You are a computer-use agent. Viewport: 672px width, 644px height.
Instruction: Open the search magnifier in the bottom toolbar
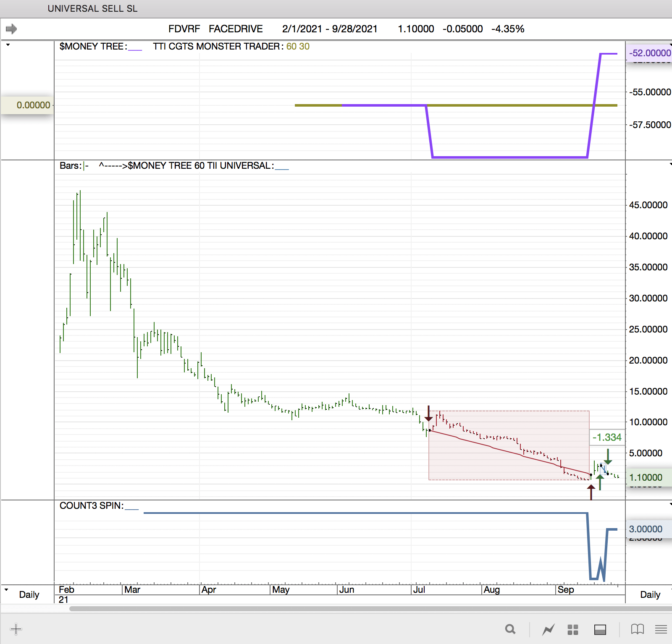(x=510, y=629)
